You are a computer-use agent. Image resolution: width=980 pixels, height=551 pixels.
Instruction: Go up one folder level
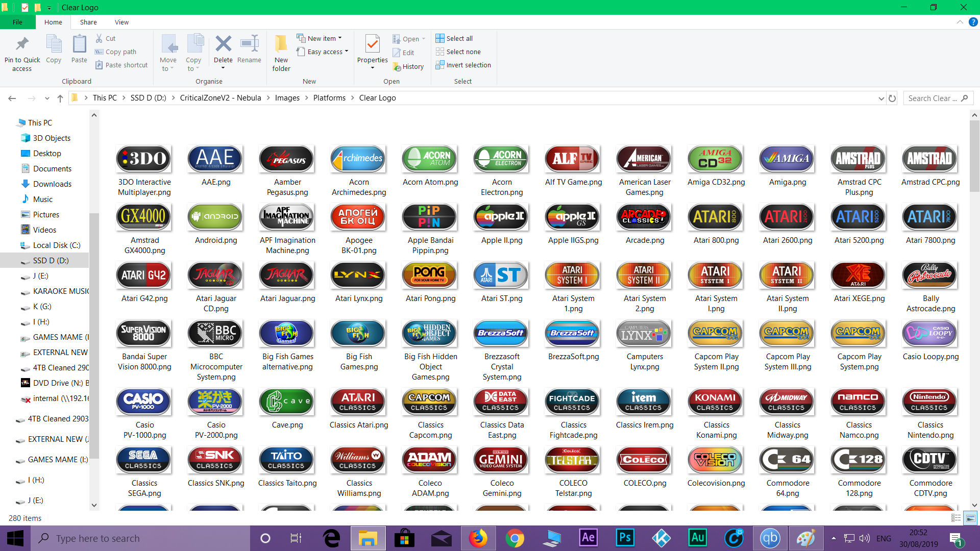pyautogui.click(x=60, y=98)
